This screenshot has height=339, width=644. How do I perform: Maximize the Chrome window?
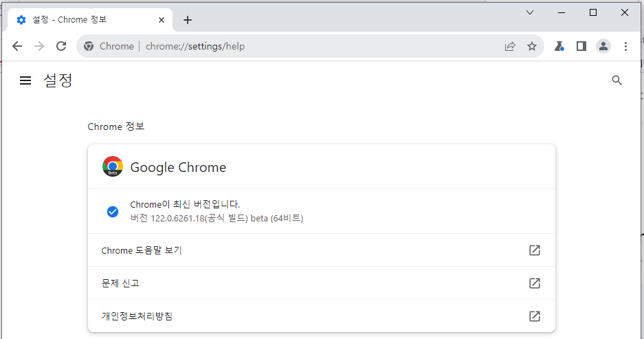(593, 12)
